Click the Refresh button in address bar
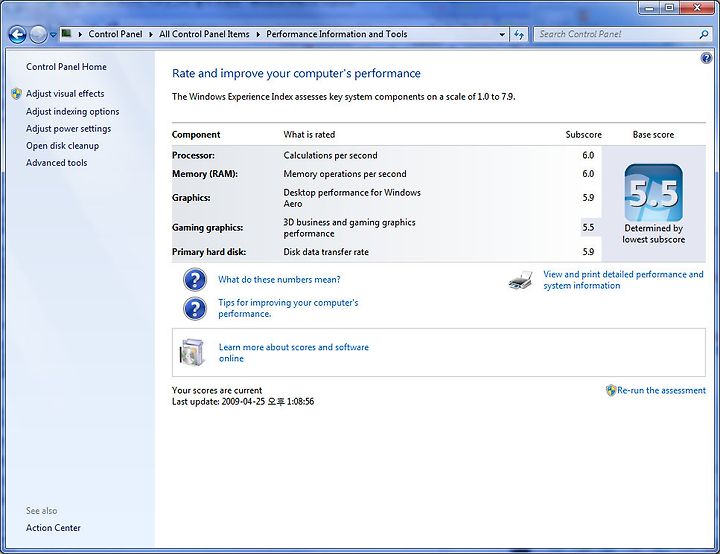 pyautogui.click(x=519, y=34)
